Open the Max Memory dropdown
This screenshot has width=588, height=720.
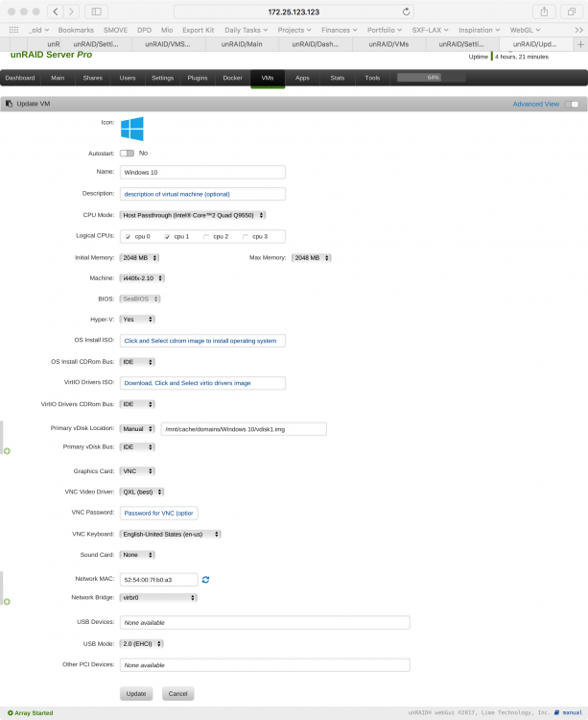click(x=312, y=258)
